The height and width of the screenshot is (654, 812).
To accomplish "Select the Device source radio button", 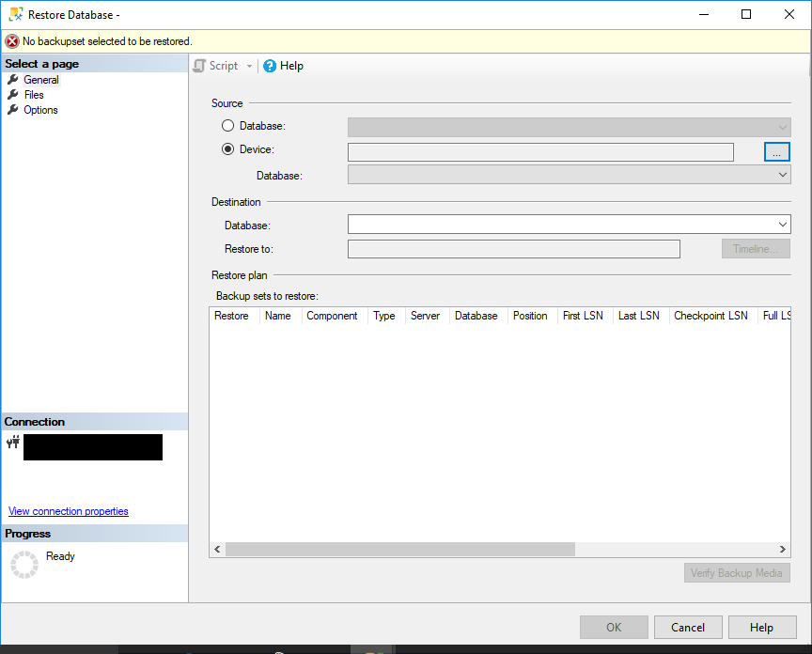I will click(x=227, y=149).
